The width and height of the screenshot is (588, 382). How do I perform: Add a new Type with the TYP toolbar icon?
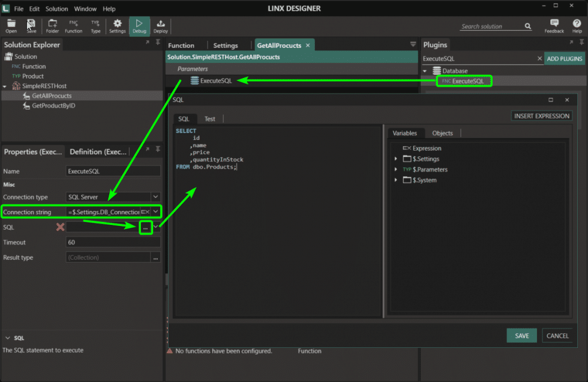(94, 26)
